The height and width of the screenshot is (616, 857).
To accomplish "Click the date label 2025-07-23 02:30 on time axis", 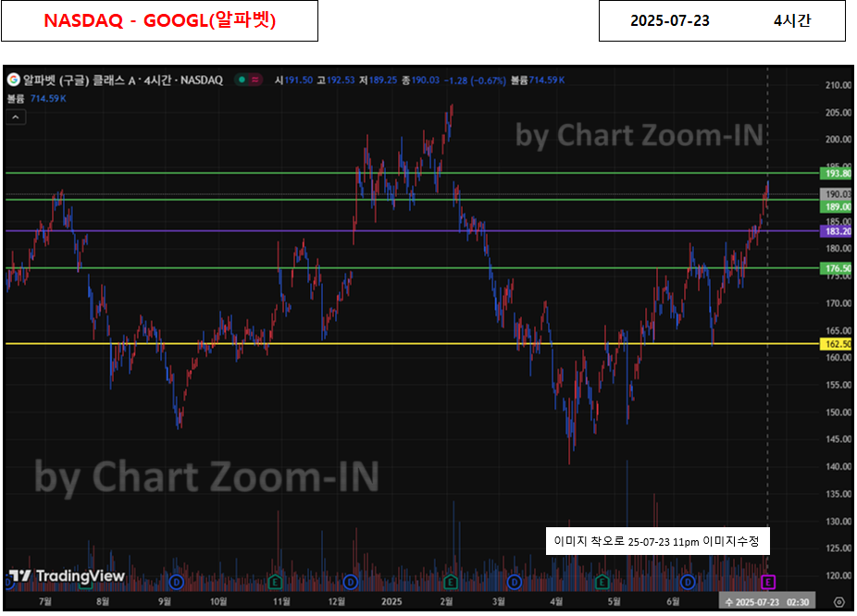I will (x=767, y=602).
